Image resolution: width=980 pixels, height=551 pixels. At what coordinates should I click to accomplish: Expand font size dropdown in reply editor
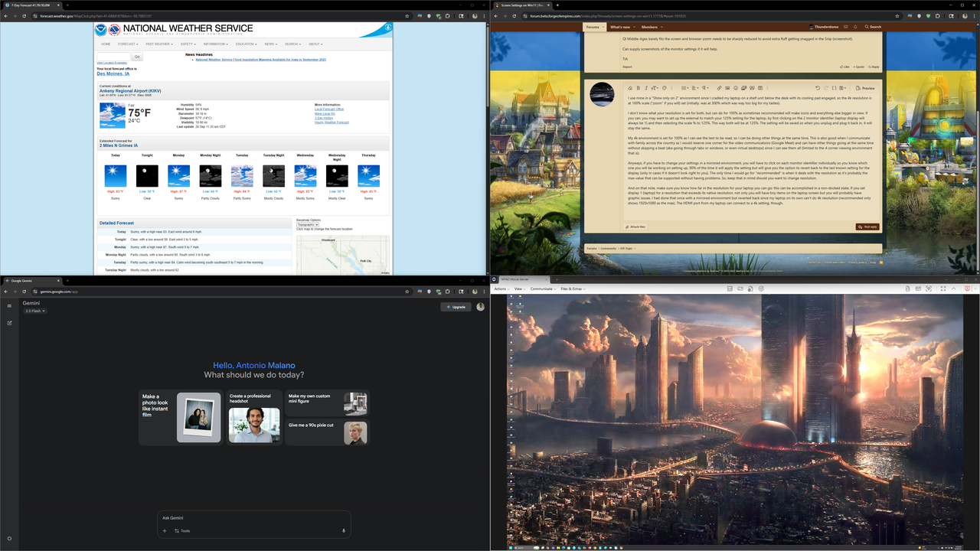655,88
